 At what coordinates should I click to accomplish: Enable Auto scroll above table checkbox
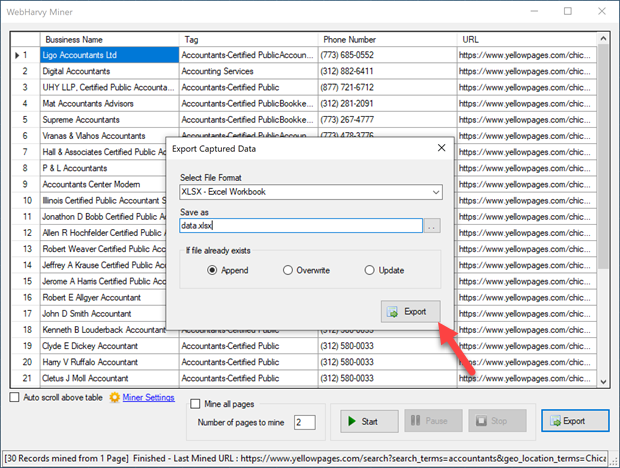(14, 398)
